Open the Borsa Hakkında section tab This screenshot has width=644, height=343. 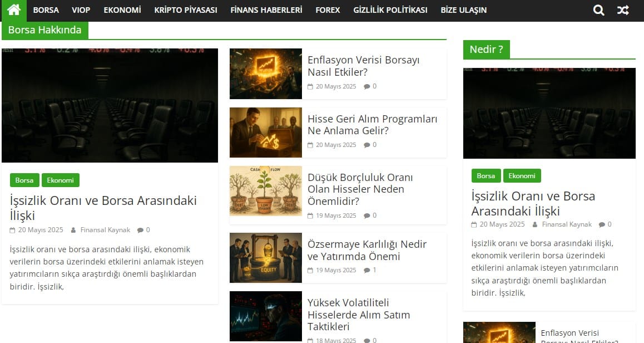pos(45,30)
